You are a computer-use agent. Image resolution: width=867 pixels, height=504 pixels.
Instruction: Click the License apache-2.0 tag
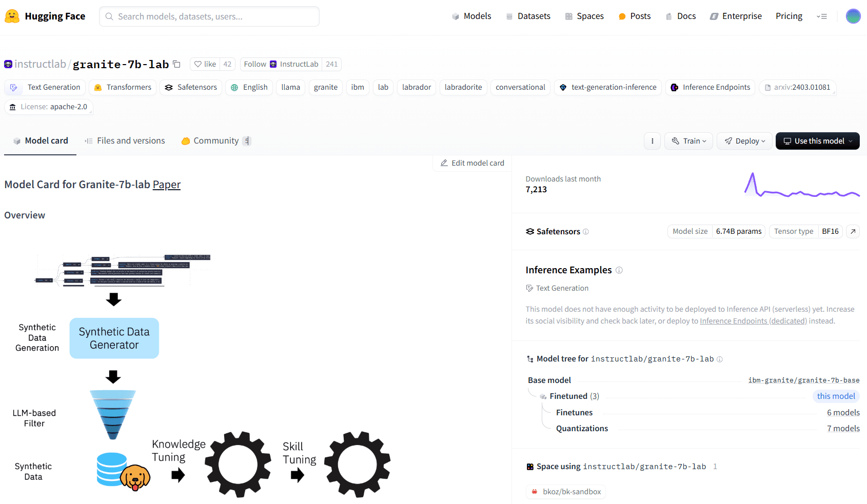point(49,107)
